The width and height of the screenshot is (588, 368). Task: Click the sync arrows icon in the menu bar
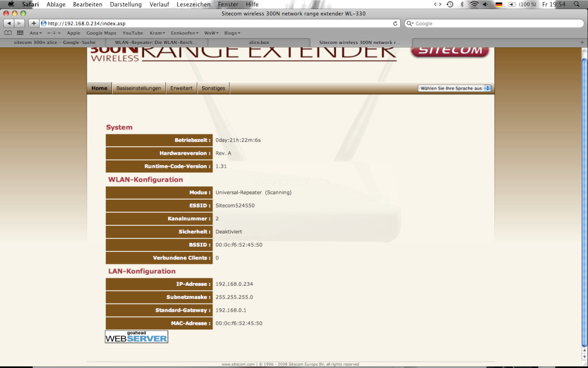pos(438,5)
